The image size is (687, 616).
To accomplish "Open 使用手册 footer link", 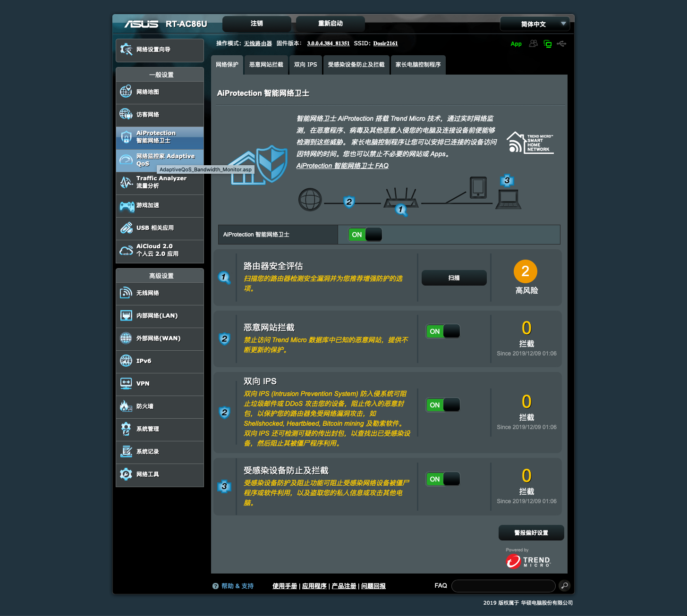I will click(285, 586).
